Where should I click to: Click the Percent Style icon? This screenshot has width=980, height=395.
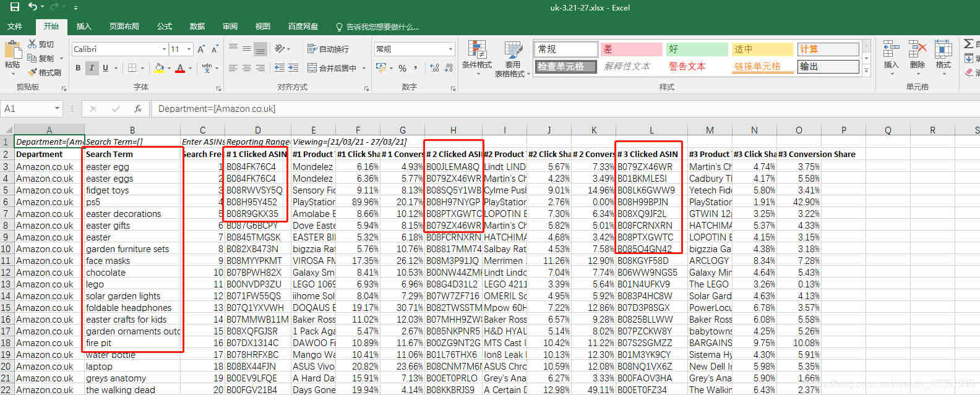tap(402, 68)
